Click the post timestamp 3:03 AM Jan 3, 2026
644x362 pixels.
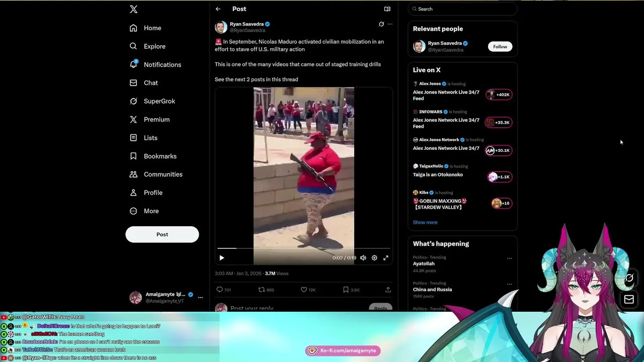238,274
